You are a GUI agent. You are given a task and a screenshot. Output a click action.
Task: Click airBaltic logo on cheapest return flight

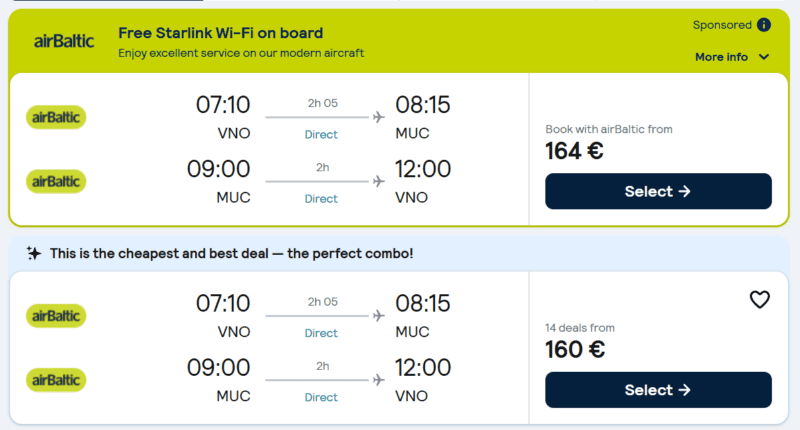tap(56, 380)
